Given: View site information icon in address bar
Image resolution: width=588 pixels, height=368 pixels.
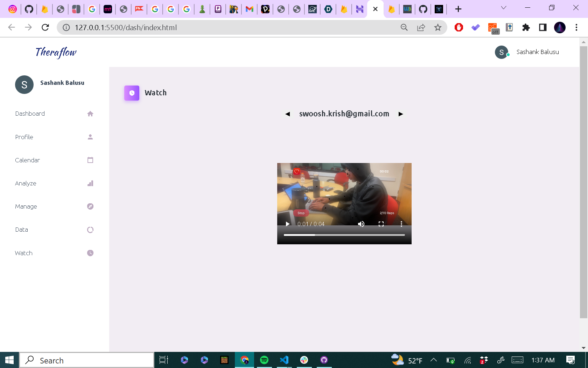Looking at the screenshot, I should click(x=66, y=27).
